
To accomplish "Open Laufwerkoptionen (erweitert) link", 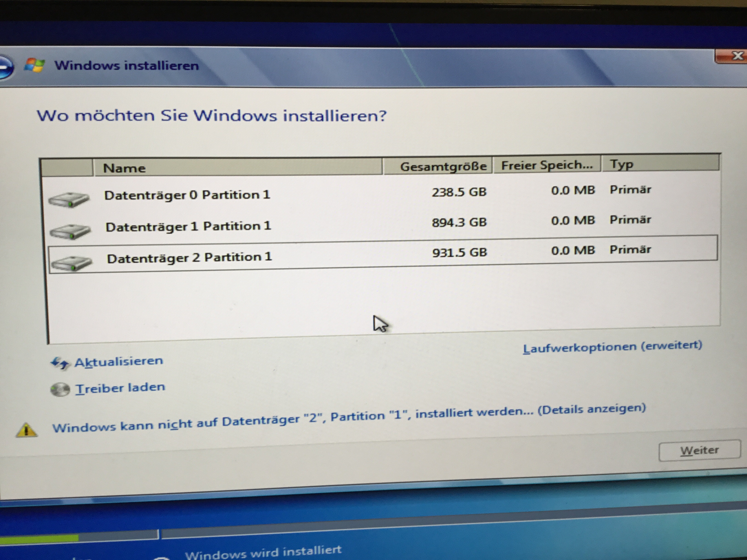I will tap(612, 347).
